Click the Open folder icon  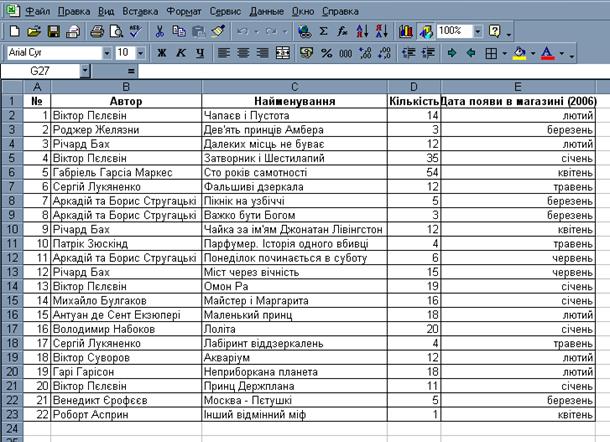coord(34,31)
